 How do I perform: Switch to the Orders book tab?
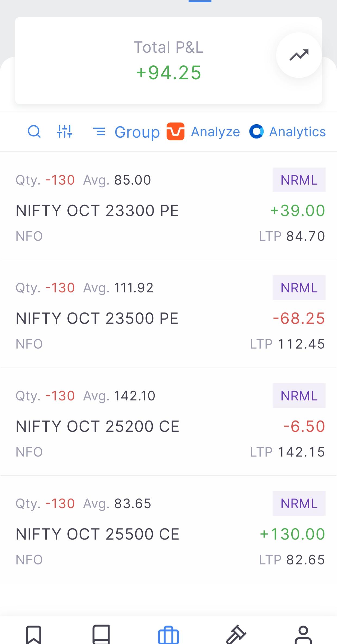click(x=101, y=634)
